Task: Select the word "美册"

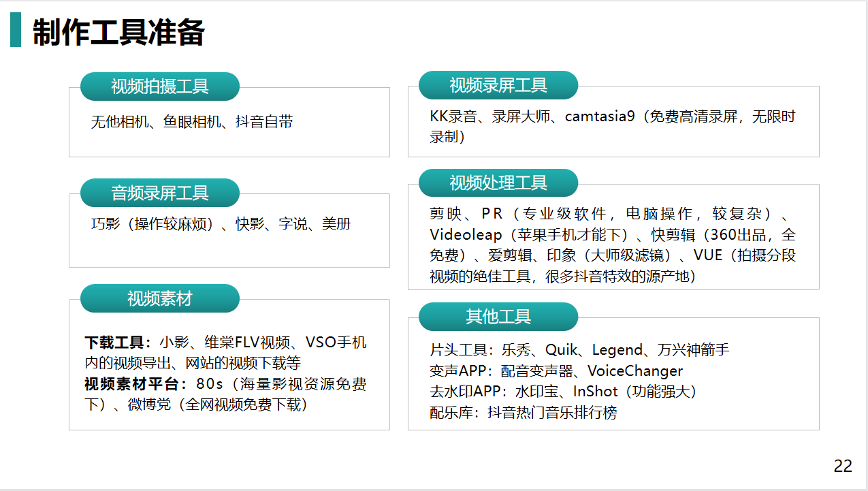Action: (336, 224)
